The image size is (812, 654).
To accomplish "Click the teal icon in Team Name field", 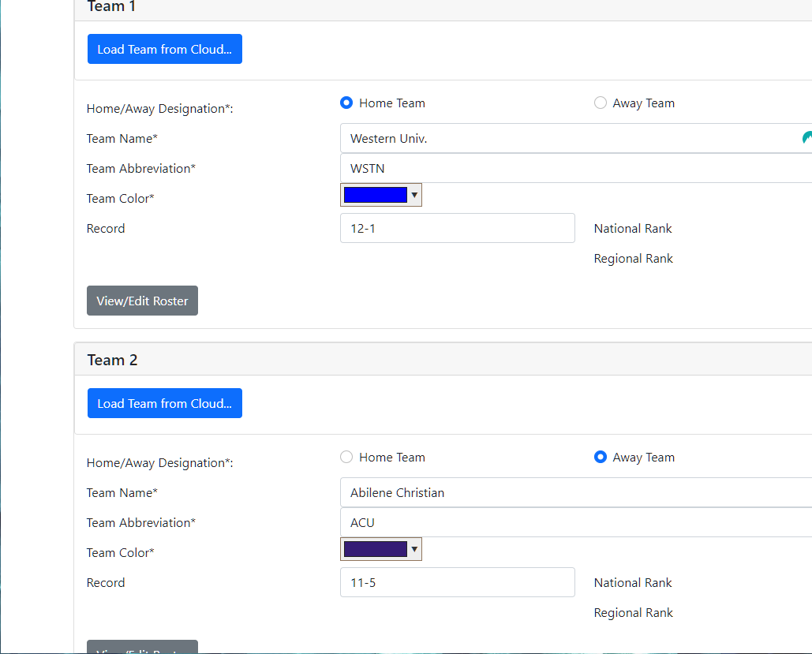I will pyautogui.click(x=806, y=138).
